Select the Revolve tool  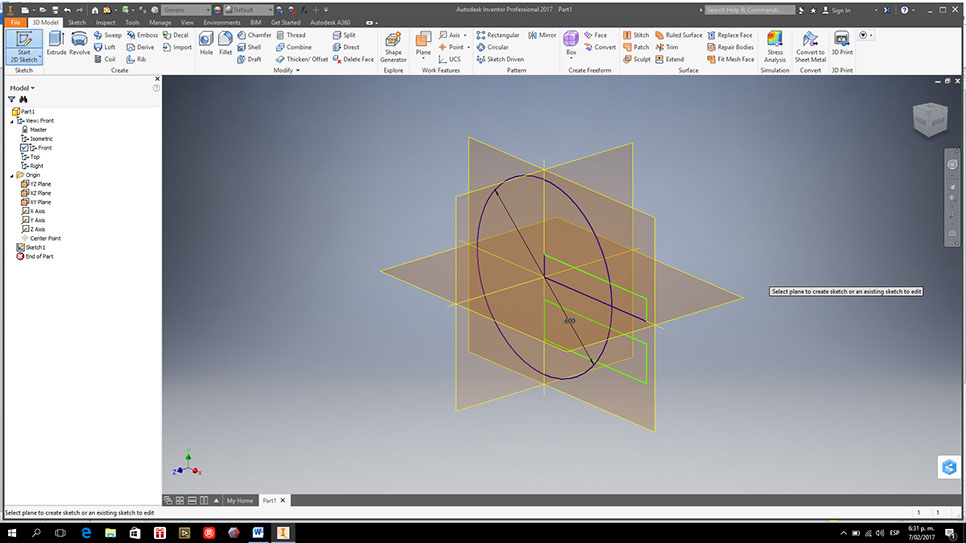[x=79, y=43]
